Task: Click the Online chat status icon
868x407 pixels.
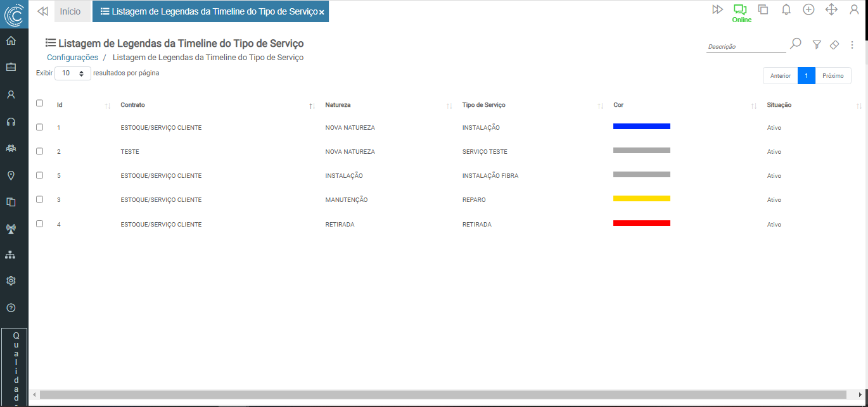Action: [740, 10]
